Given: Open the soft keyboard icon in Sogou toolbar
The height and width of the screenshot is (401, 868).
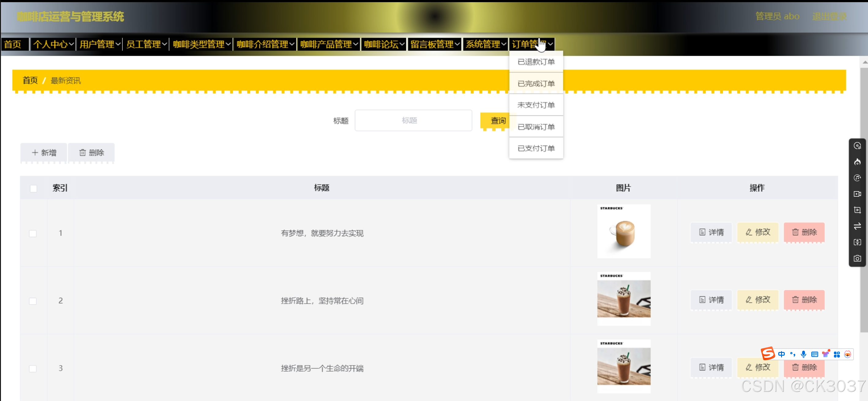Looking at the screenshot, I should click(x=815, y=354).
